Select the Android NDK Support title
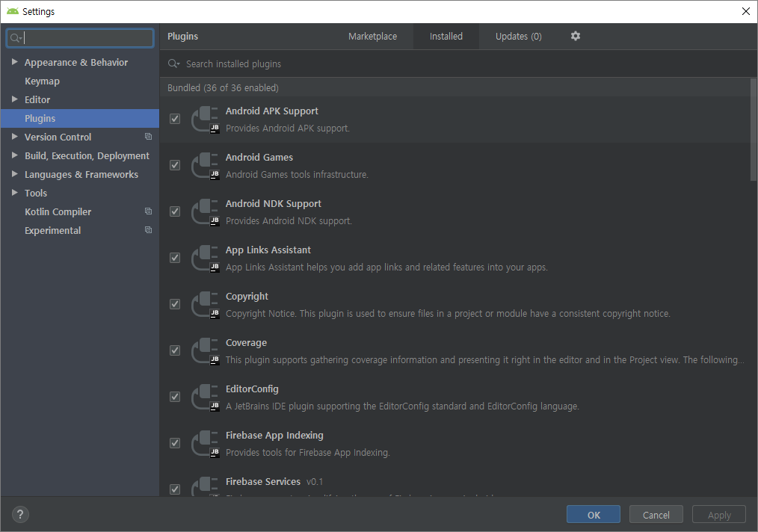The width and height of the screenshot is (758, 532). pos(273,204)
